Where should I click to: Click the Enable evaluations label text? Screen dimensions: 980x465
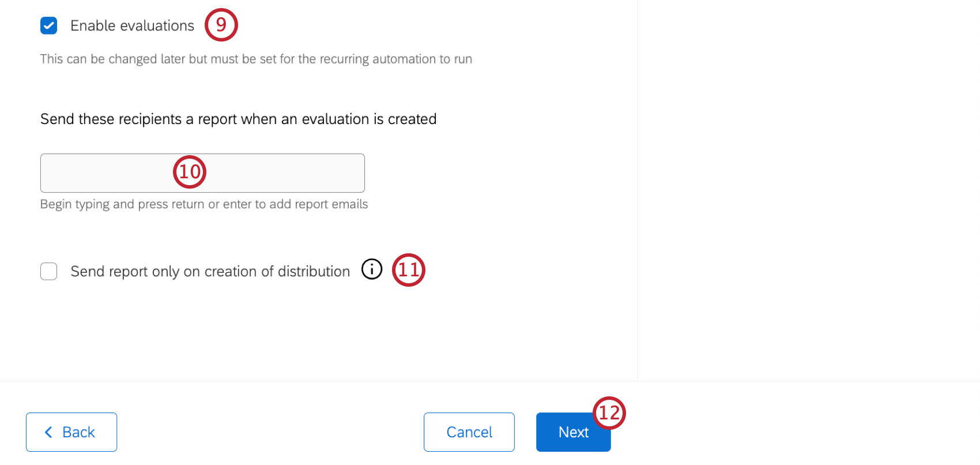(x=131, y=25)
